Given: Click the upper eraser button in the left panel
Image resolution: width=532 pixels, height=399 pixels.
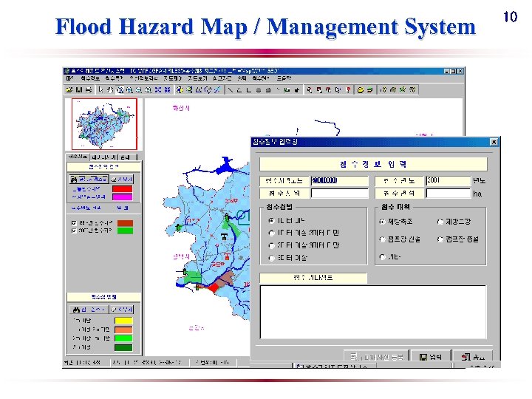Looking at the screenshot, I should point(122,179).
